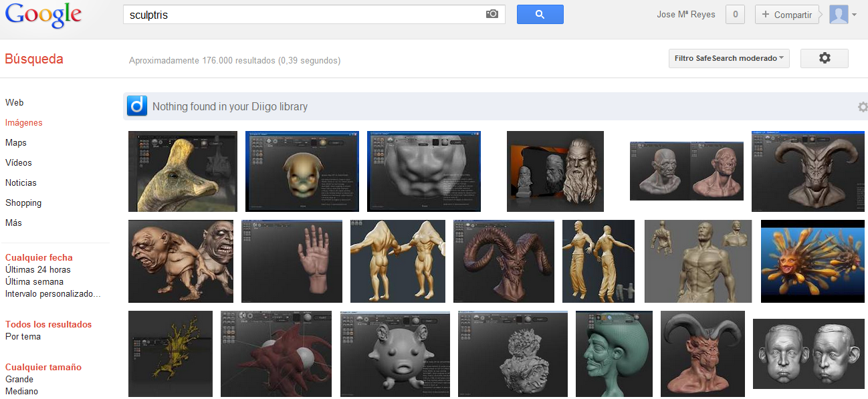Filter images by Mediano size
The image size is (868, 399).
[22, 391]
